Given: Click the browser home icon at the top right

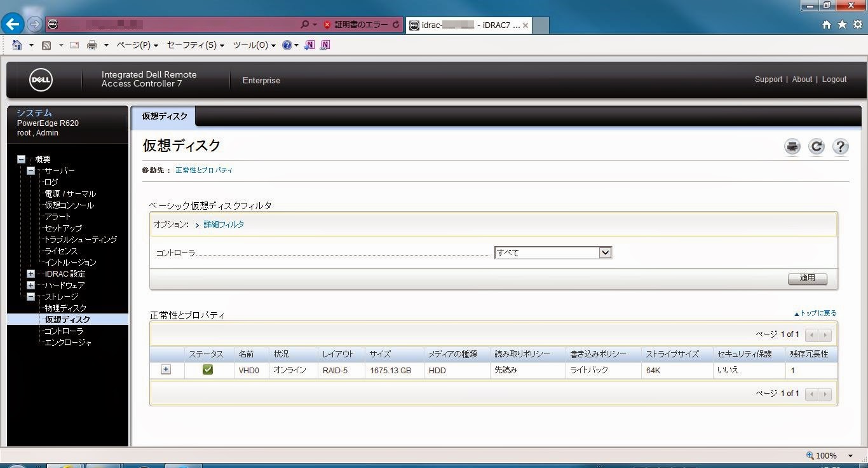Looking at the screenshot, I should tap(827, 24).
